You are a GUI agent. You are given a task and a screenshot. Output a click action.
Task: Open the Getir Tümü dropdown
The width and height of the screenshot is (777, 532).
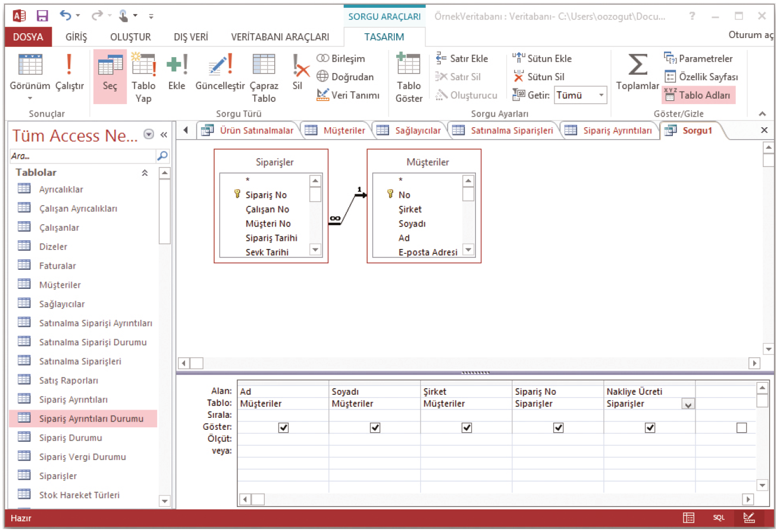click(x=601, y=95)
